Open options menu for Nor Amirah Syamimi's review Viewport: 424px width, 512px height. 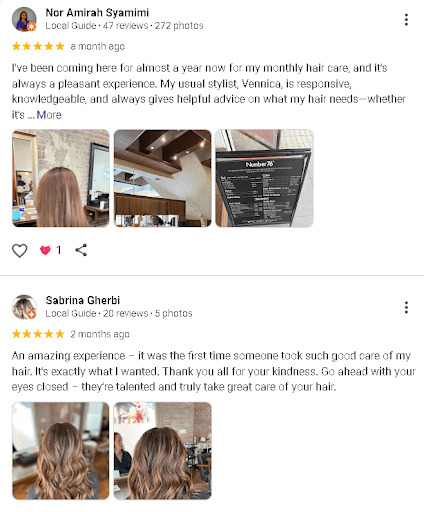[x=406, y=20]
